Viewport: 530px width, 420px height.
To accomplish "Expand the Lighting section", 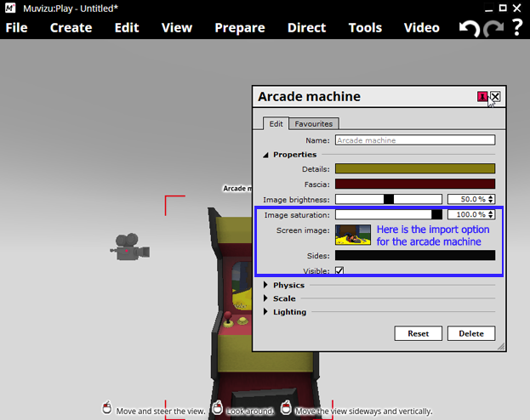I will pyautogui.click(x=266, y=311).
